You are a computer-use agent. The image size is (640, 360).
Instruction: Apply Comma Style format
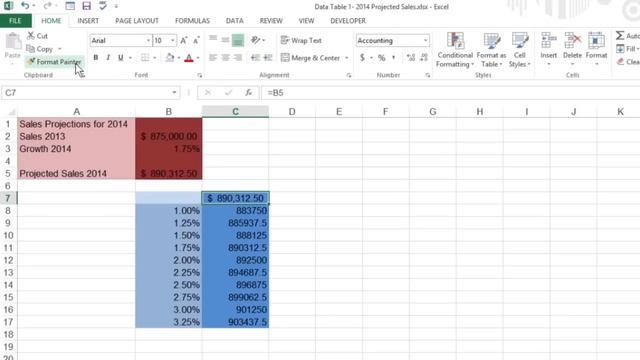[x=393, y=58]
